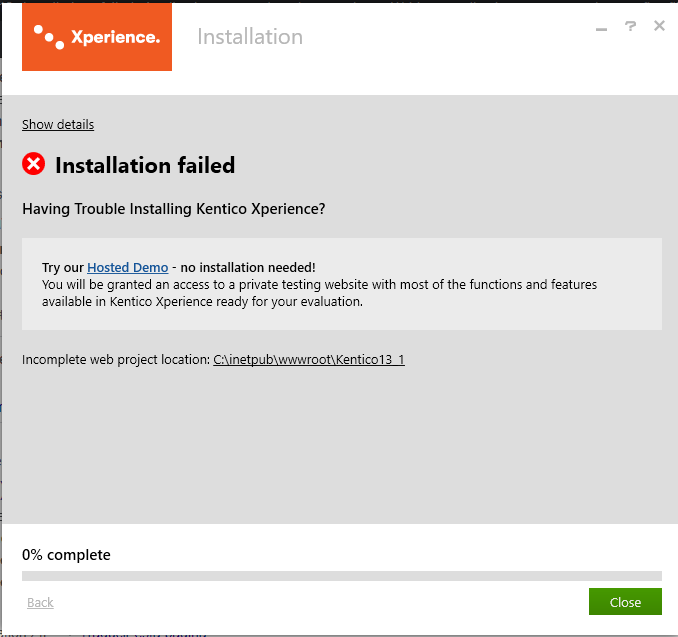The image size is (678, 637).
Task: Click the Xperience logo in the header
Action: (x=97, y=37)
